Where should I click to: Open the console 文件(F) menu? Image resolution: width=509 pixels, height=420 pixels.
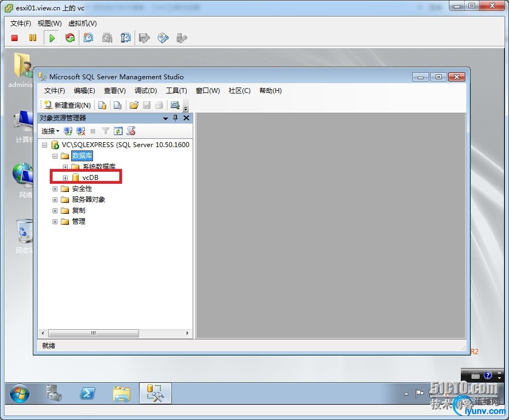(x=20, y=24)
